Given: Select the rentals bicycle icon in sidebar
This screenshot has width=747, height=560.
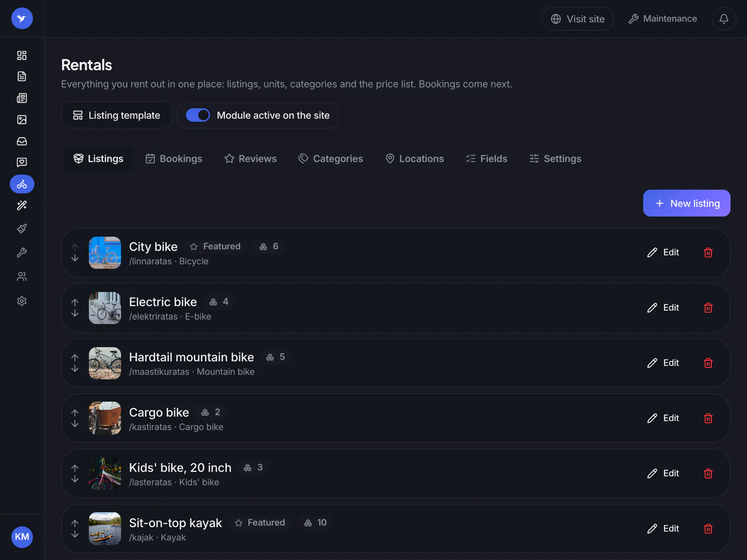Looking at the screenshot, I should coord(22,184).
